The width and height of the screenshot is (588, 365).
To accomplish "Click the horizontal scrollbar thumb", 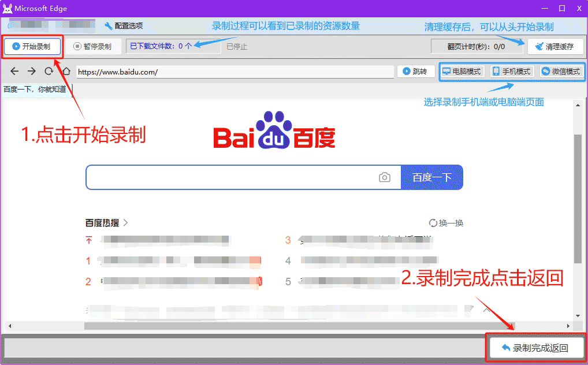I will [299, 326].
